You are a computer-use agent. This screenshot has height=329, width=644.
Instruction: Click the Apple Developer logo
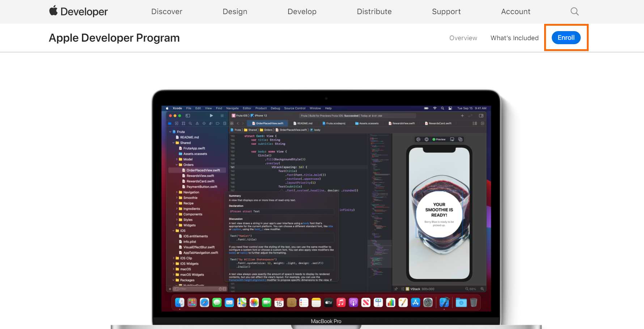click(x=79, y=11)
